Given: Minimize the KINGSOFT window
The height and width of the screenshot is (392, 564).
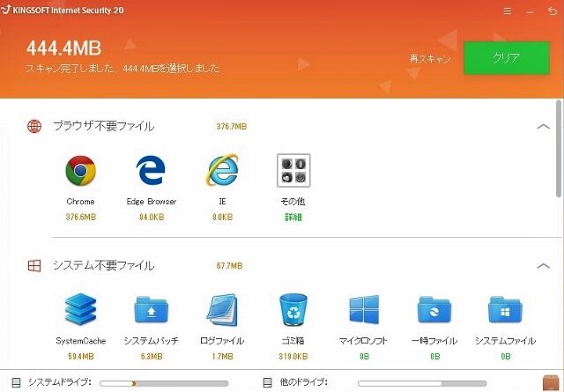Looking at the screenshot, I should tap(530, 11).
